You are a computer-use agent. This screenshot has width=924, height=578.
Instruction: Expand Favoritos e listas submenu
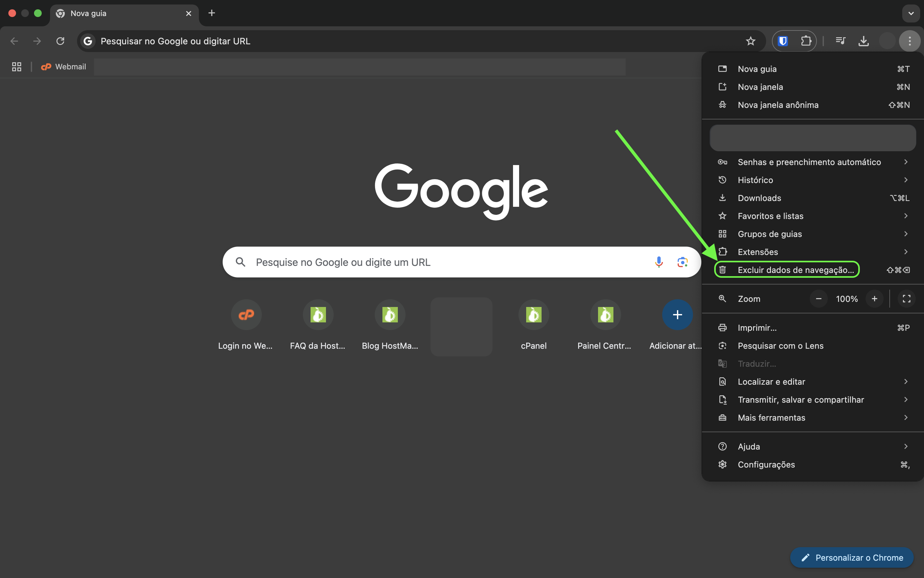tap(812, 216)
